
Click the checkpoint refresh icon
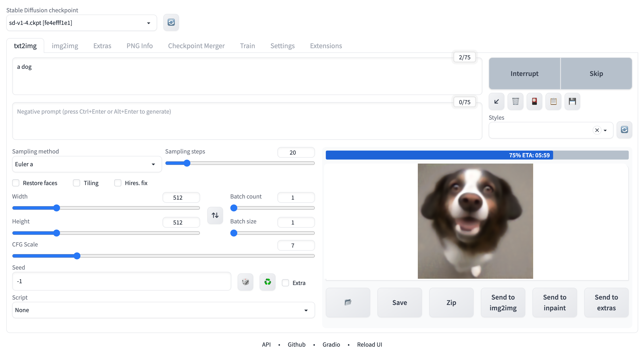pos(171,22)
